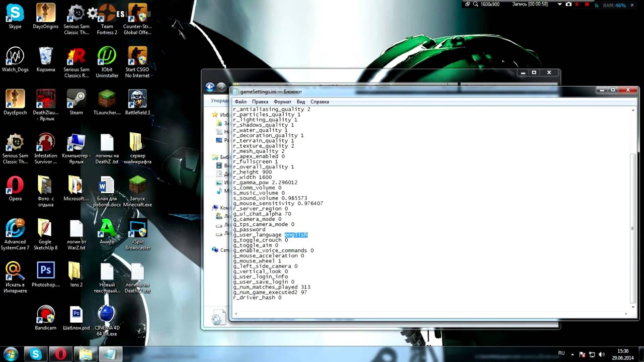Open Блан для работы.docx document

(107, 192)
